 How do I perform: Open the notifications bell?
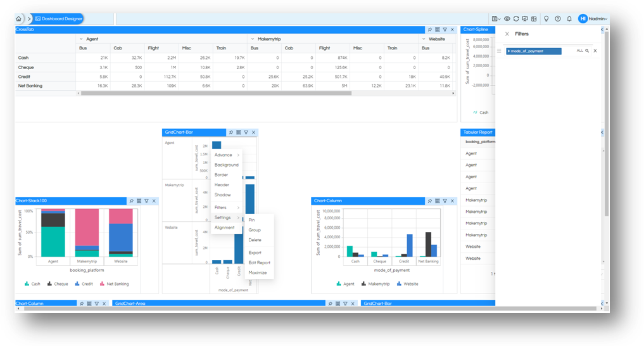(569, 18)
